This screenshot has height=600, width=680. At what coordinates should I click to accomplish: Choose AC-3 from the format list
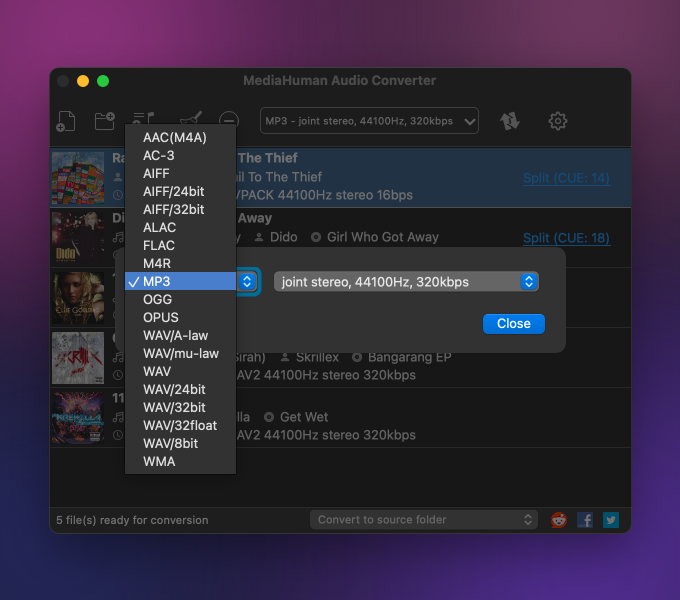(180, 156)
